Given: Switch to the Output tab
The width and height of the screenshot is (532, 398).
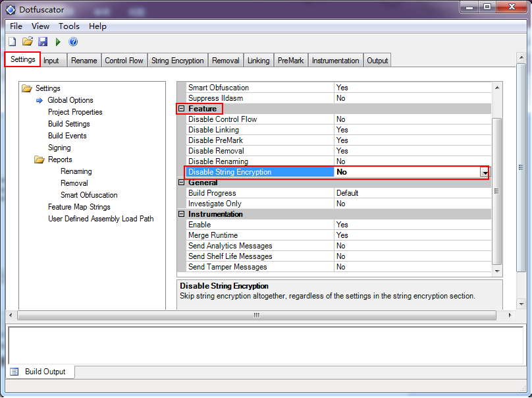Looking at the screenshot, I should click(x=377, y=61).
